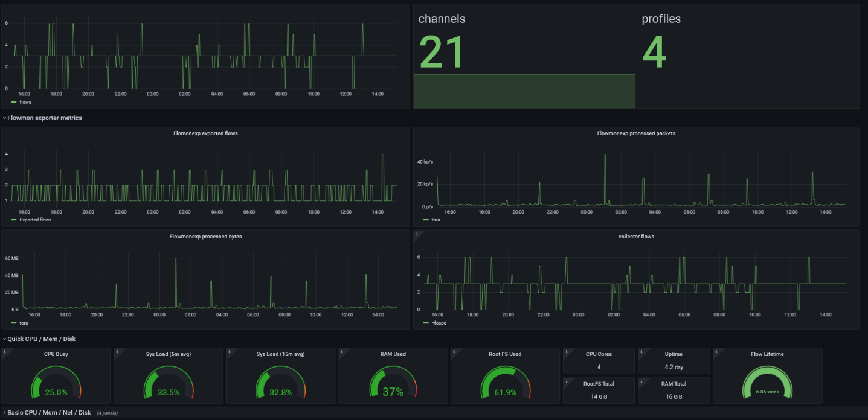The image size is (868, 420).
Task: Click the info icon on Flowmonexp processed bytes
Action: [x=5, y=232]
